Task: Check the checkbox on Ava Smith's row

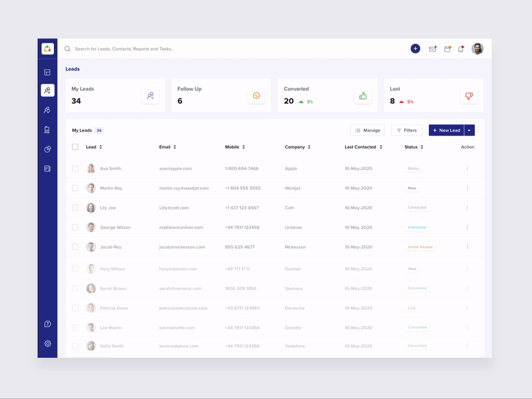Action: click(x=75, y=168)
